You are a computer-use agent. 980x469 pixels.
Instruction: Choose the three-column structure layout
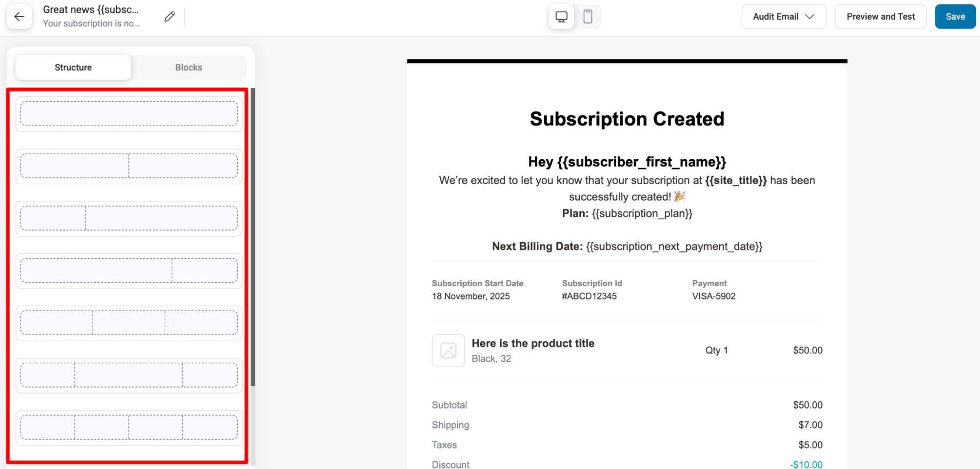(x=128, y=322)
